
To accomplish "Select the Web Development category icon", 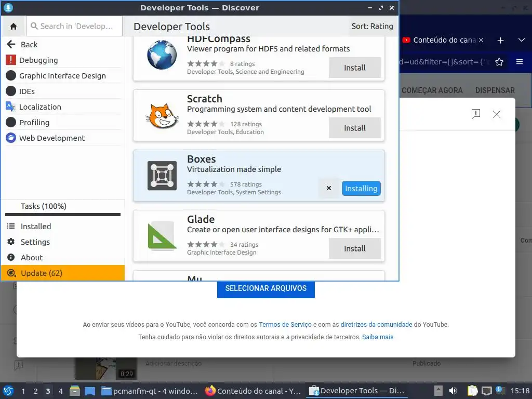I will pos(11,138).
